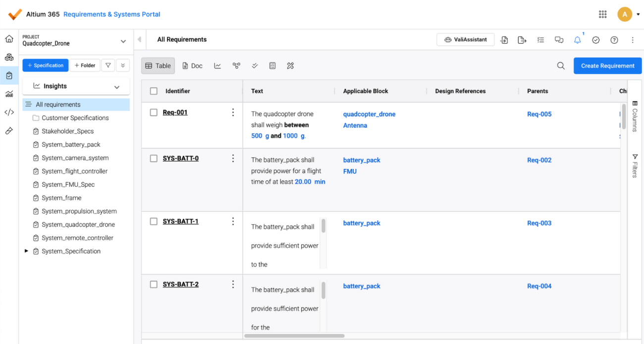
Task: Select System_battery_pack specification
Action: 71,145
